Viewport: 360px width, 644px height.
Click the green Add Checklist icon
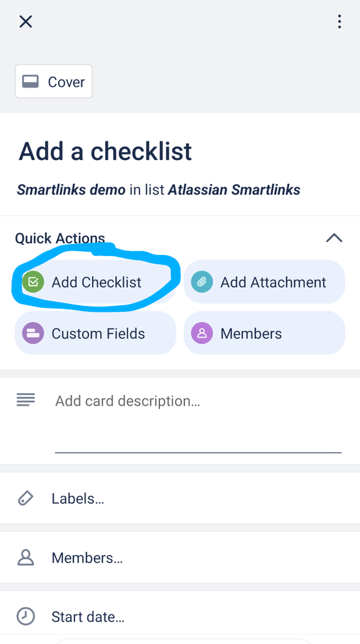(x=34, y=282)
